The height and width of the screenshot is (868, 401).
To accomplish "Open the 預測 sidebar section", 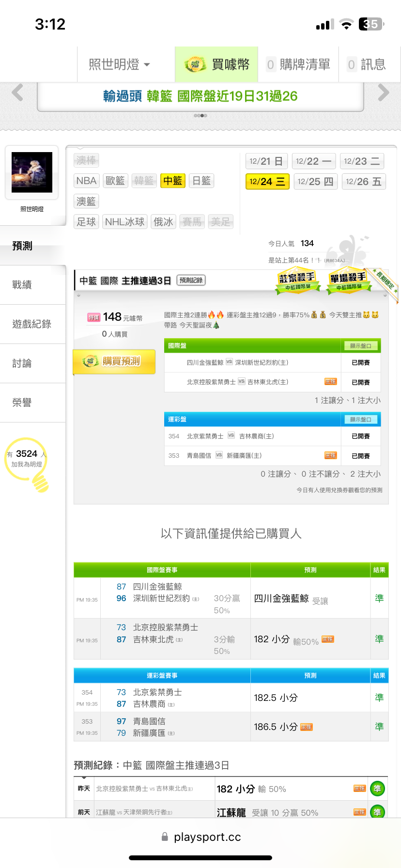I will (x=33, y=246).
